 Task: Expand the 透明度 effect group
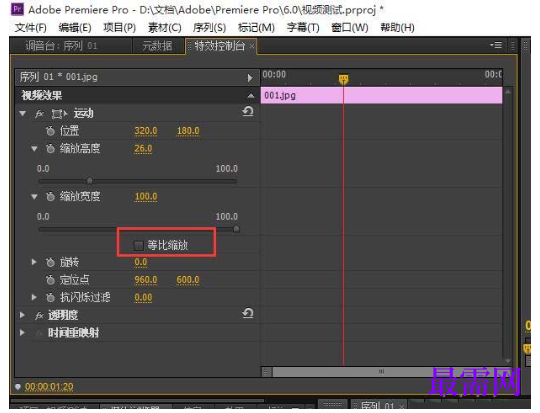click(x=22, y=315)
